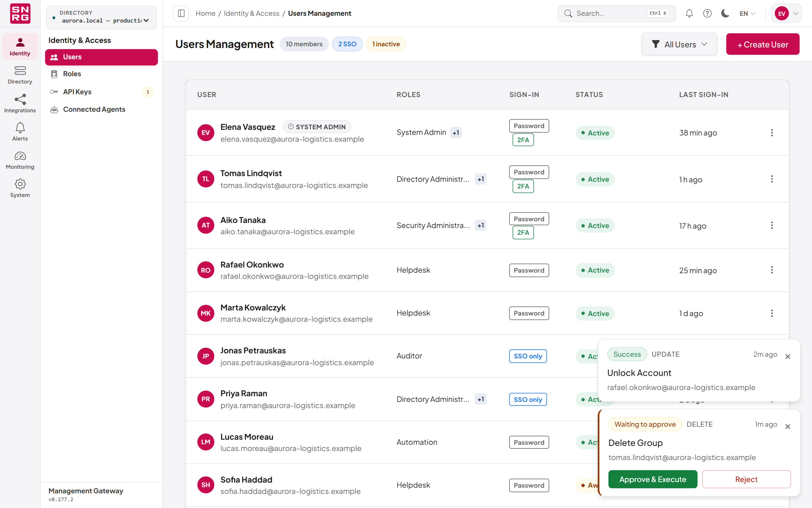Click the Create User button
The height and width of the screenshot is (508, 812).
pos(763,44)
